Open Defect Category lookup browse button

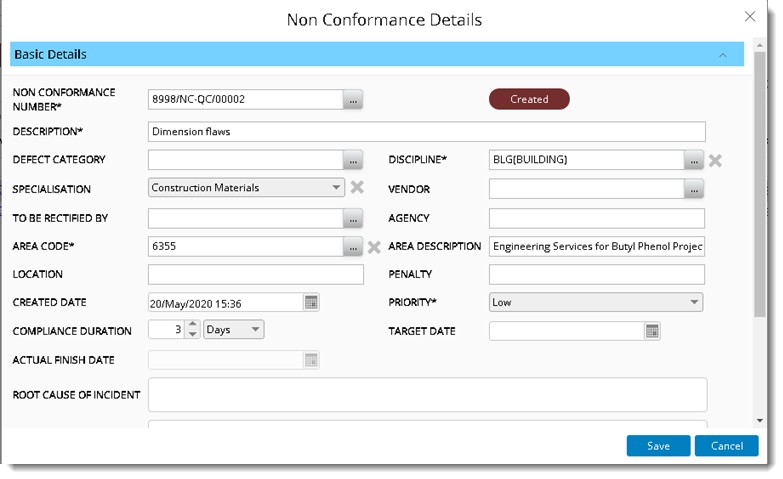tap(353, 160)
